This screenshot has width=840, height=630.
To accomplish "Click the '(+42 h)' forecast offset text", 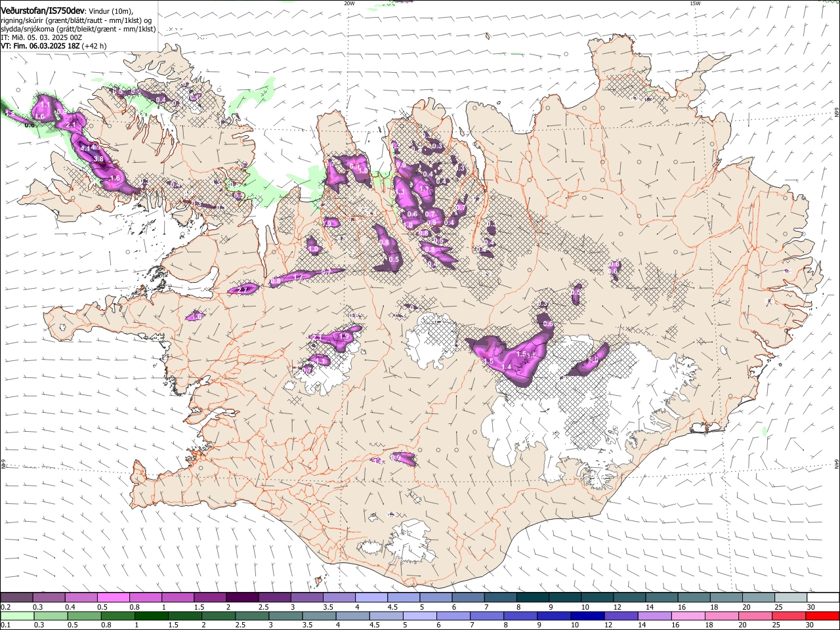I will (94, 46).
